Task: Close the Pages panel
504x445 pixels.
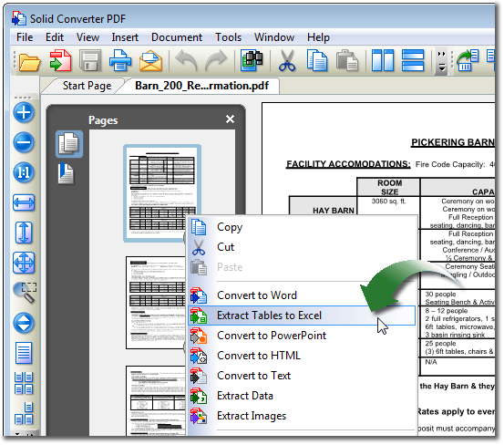Action: pyautogui.click(x=230, y=119)
